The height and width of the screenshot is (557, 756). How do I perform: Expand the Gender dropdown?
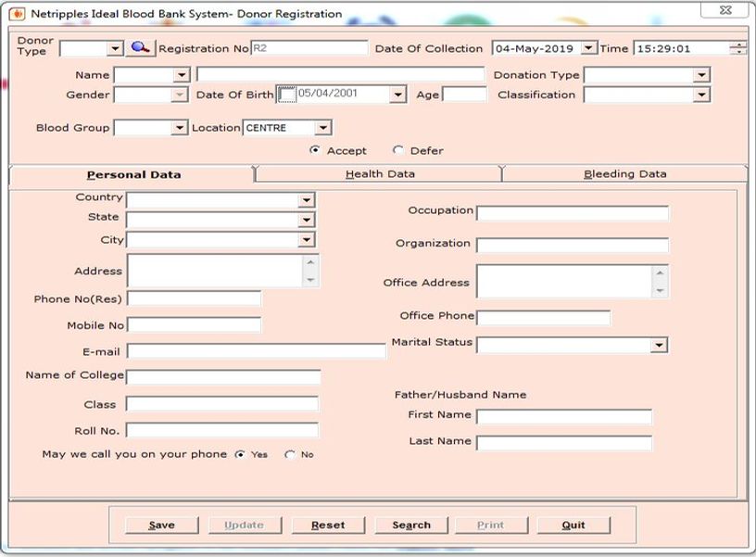pos(180,95)
